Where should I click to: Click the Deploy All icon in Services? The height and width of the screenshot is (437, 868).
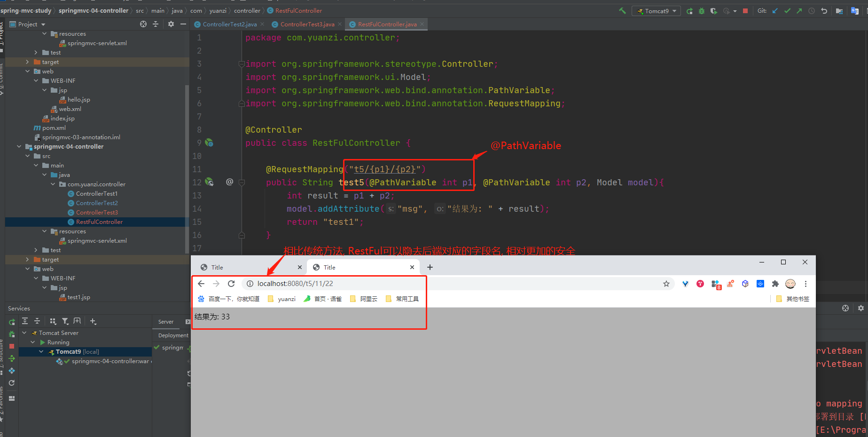[12, 358]
